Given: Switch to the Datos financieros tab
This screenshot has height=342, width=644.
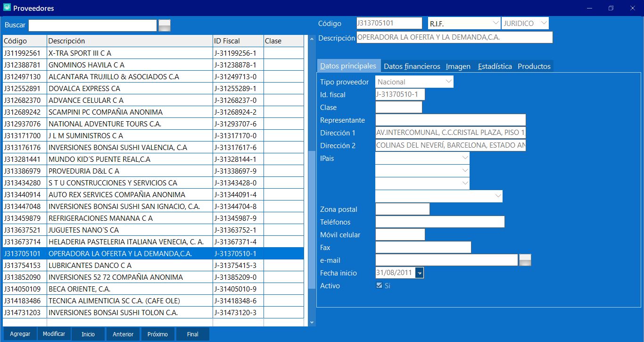Looking at the screenshot, I should click(412, 66).
